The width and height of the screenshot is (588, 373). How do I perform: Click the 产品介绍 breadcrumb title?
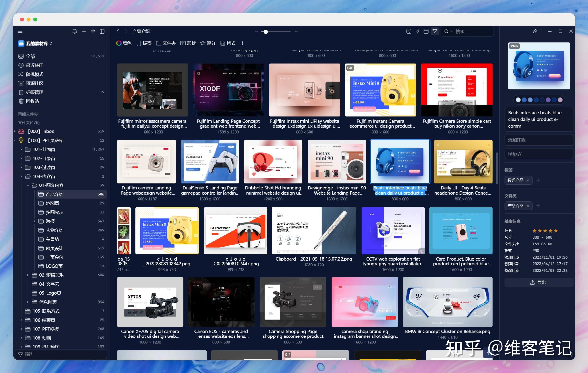[141, 31]
